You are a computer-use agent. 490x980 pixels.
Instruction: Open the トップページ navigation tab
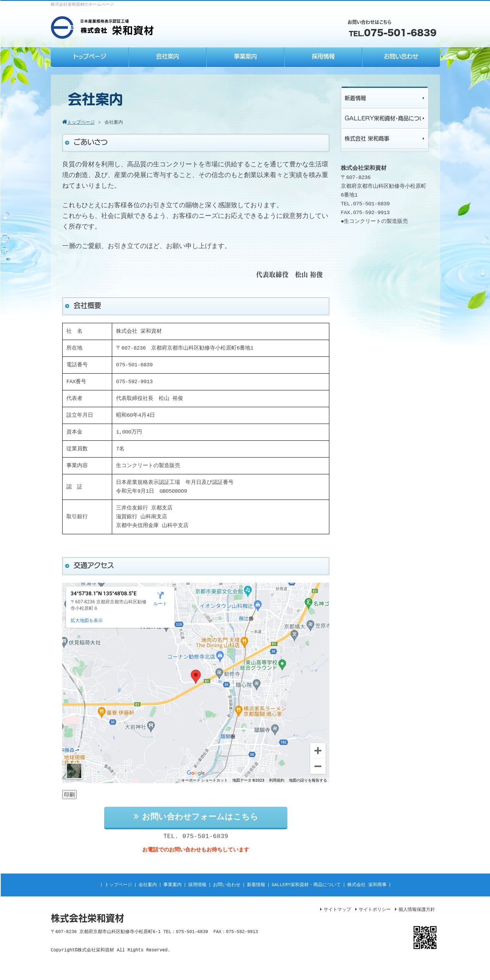tap(90, 57)
